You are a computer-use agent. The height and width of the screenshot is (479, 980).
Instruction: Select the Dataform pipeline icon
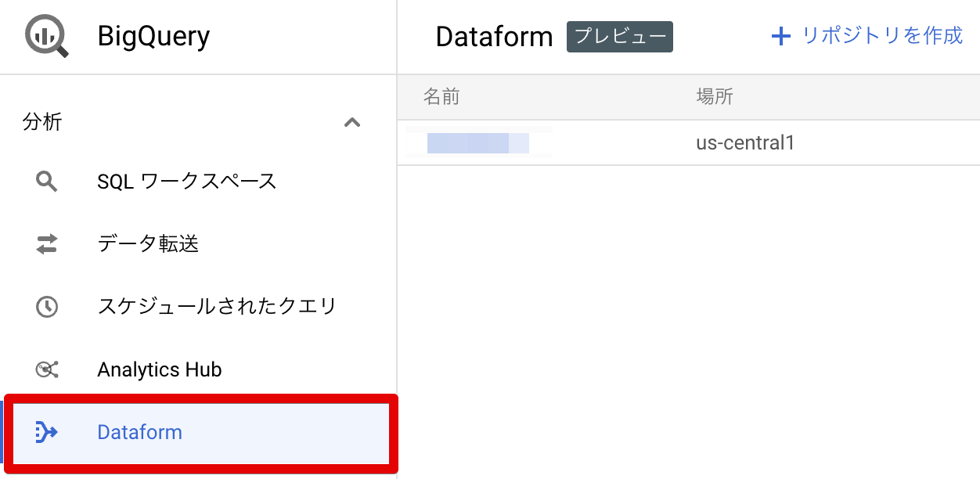tap(45, 431)
